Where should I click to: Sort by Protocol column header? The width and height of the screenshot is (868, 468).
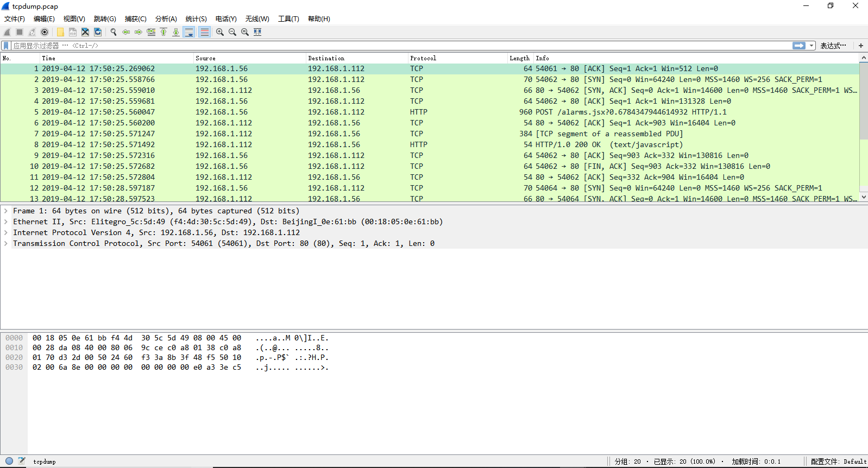(457, 58)
